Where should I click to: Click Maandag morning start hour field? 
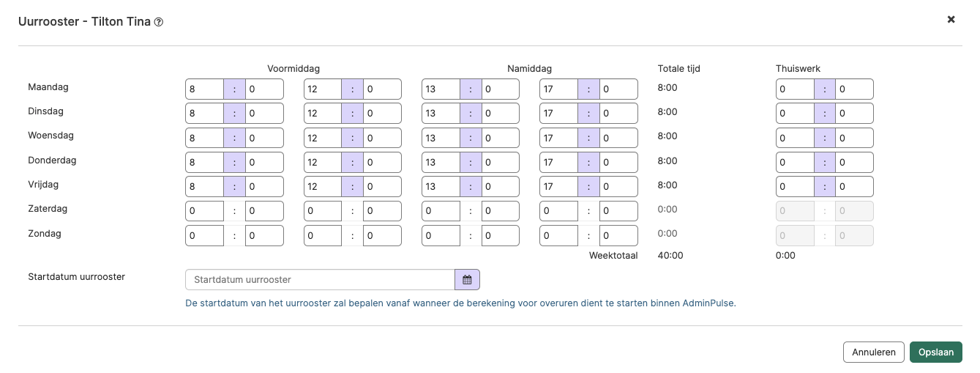[x=204, y=89]
